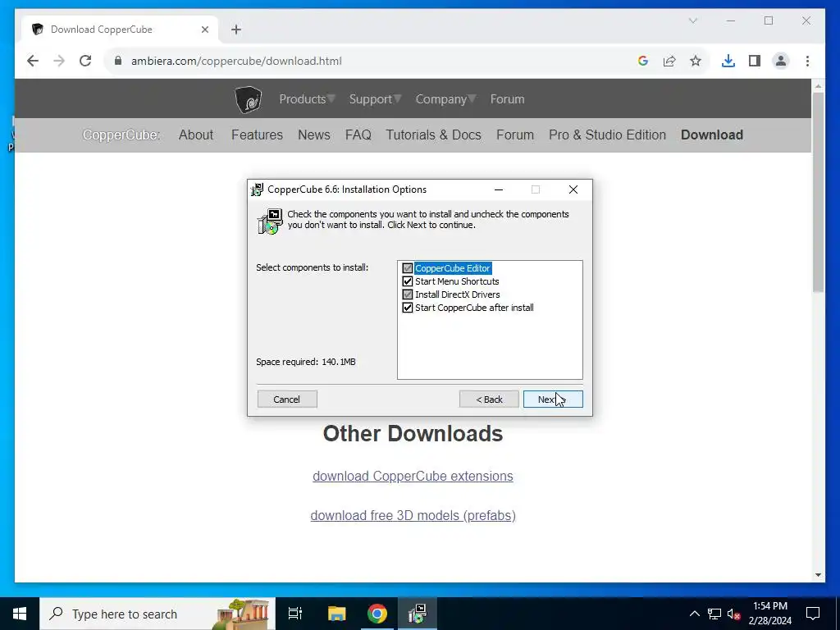Cancel the CopperCube installation
The image size is (840, 630).
[287, 399]
